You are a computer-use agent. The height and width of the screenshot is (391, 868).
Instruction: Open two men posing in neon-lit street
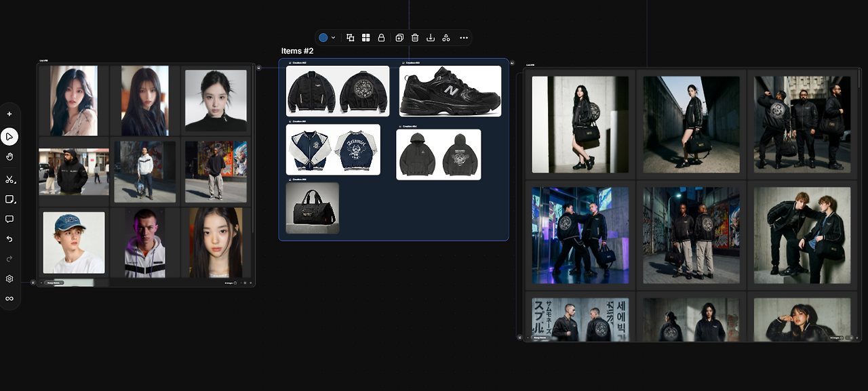(x=580, y=235)
